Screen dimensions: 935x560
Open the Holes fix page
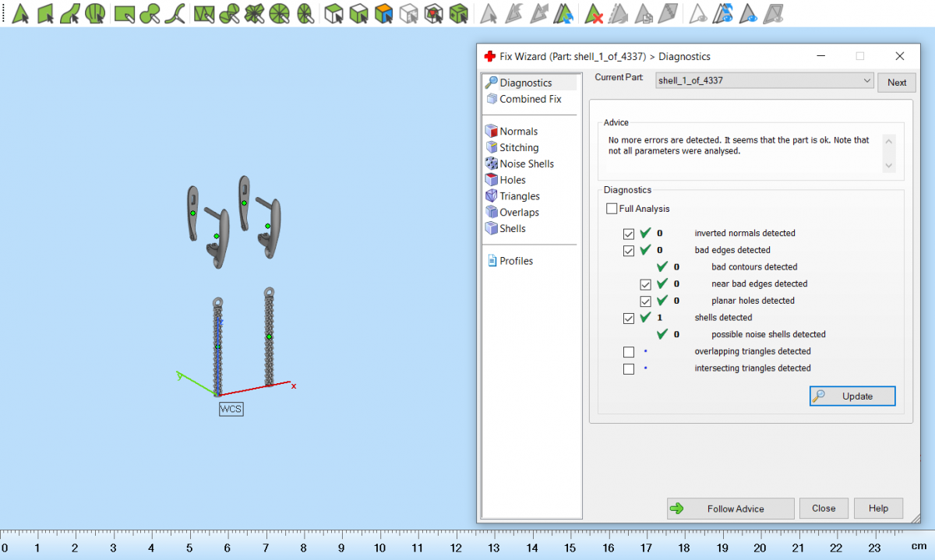click(512, 180)
